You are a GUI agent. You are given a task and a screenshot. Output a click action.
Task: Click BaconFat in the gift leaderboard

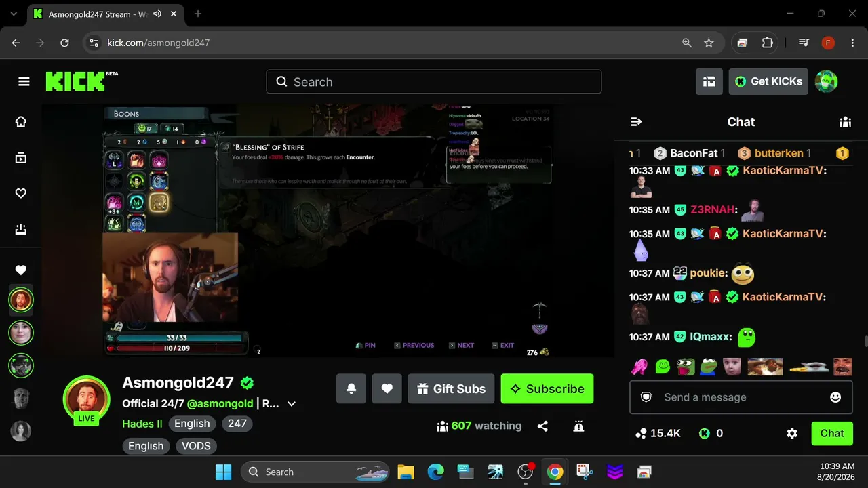click(694, 153)
